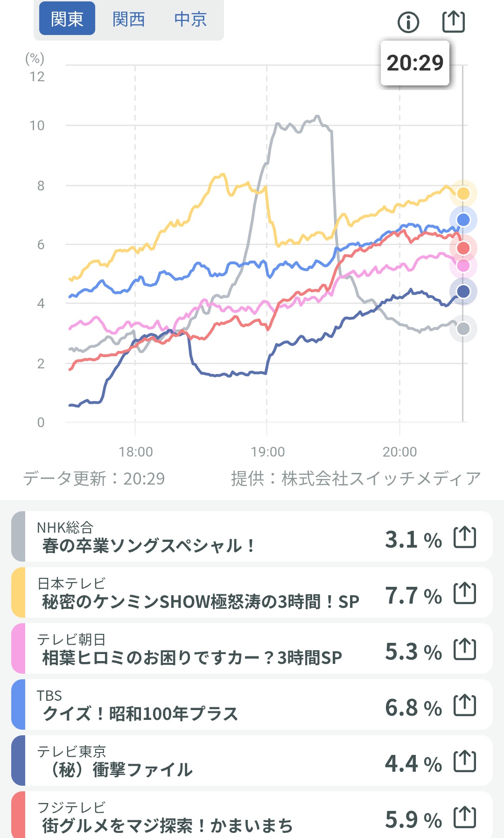Share the フジテレビ program rating

click(465, 817)
